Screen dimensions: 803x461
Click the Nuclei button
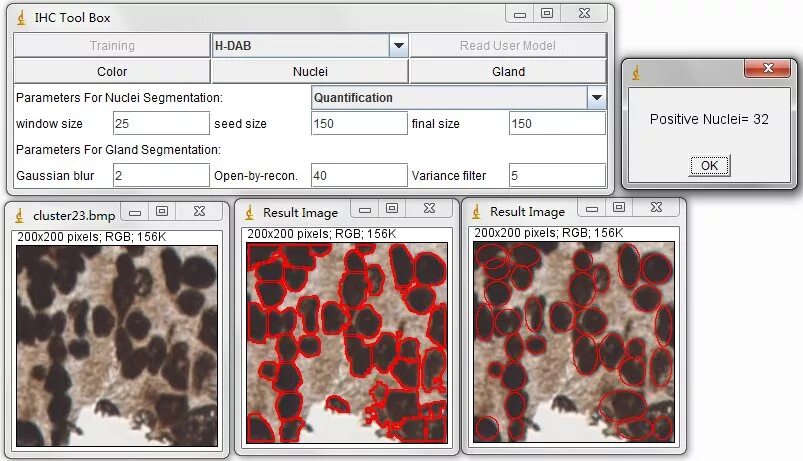point(310,72)
